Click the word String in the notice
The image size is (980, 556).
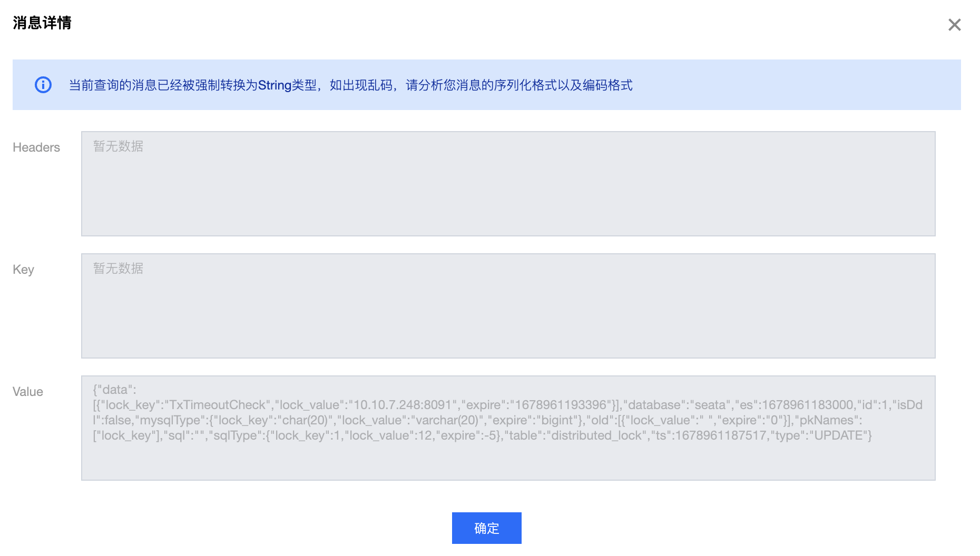[275, 85]
